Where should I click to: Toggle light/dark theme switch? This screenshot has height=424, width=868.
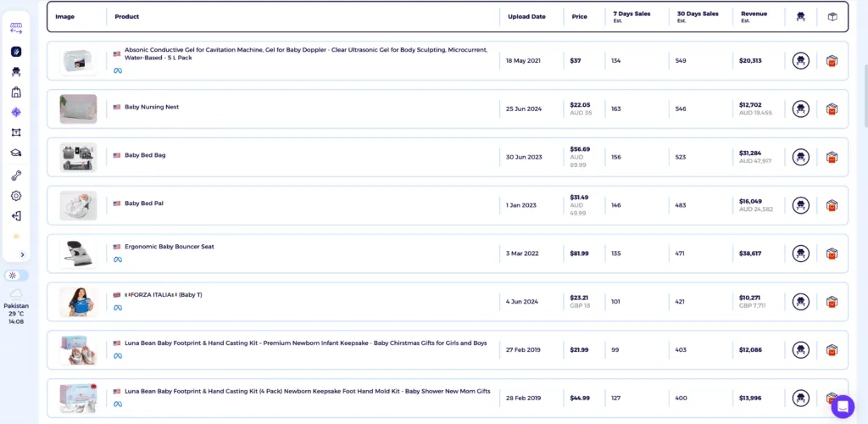[16, 276]
